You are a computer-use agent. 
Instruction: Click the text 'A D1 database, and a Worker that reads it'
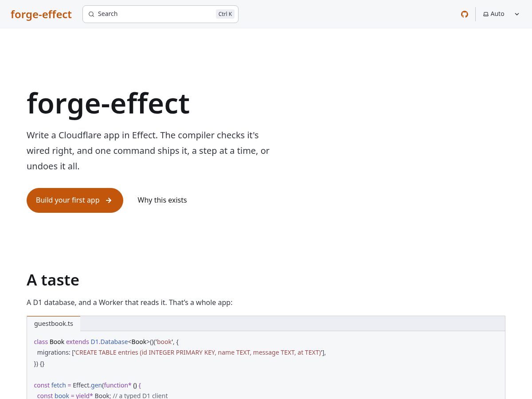click(96, 302)
